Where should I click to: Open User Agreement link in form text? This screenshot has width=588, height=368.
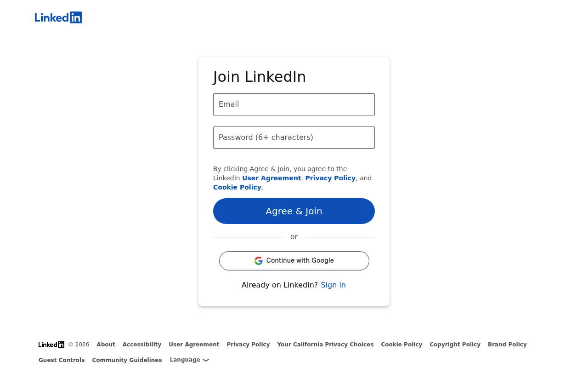tap(271, 178)
